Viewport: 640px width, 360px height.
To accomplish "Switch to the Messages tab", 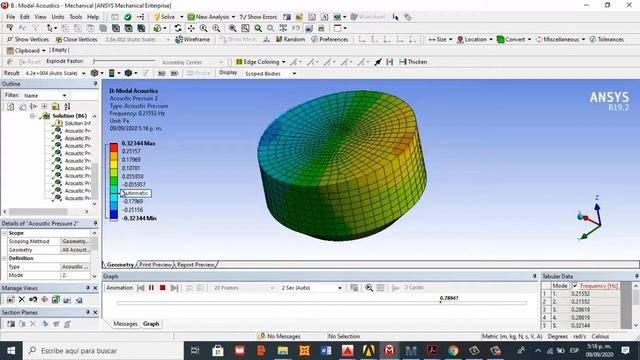I will click(x=125, y=324).
